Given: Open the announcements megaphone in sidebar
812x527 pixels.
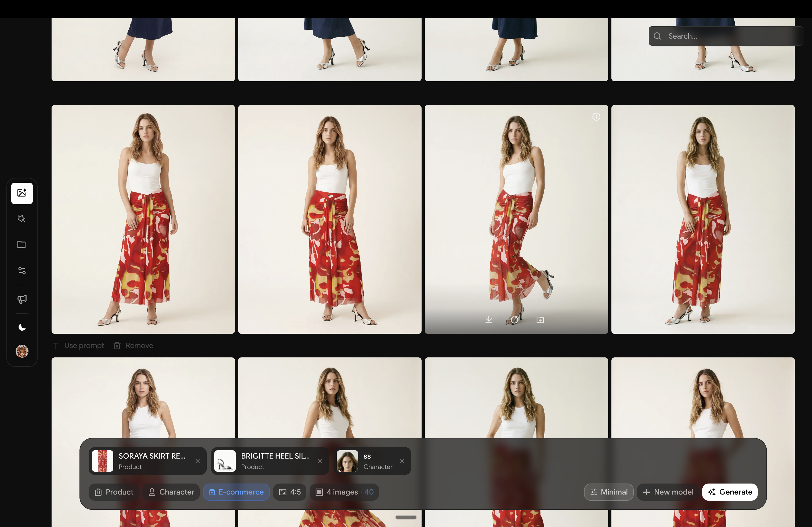Looking at the screenshot, I should tap(21, 299).
